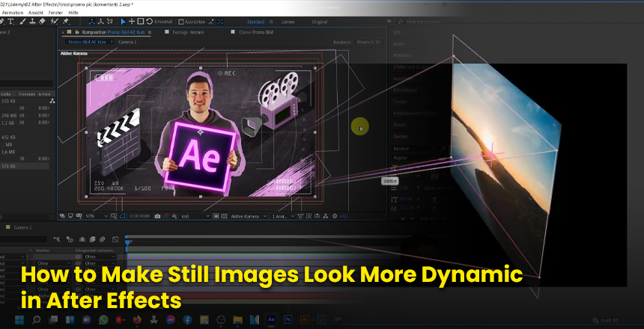Enable the Ausrichten checkbox
This screenshot has width=644, height=329.
[x=181, y=22]
